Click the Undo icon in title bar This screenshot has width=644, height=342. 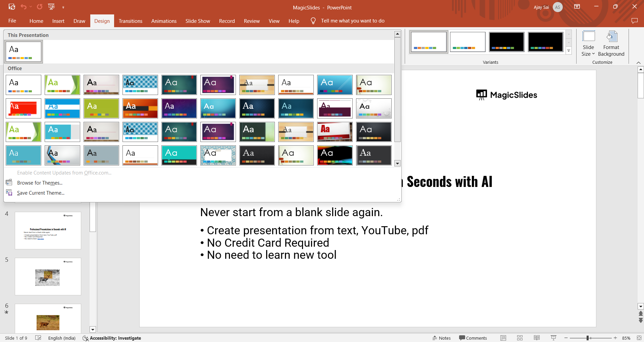pyautogui.click(x=23, y=7)
